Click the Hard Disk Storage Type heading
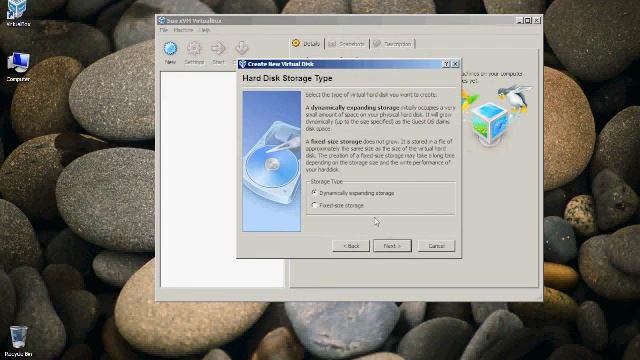Viewport: 640px width, 360px height. [x=287, y=78]
